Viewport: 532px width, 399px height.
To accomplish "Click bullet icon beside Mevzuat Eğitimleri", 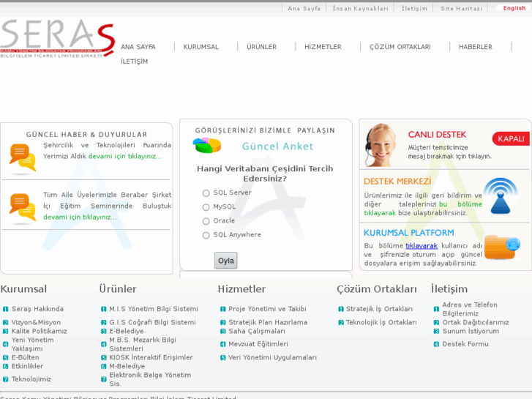I will pyautogui.click(x=222, y=344).
